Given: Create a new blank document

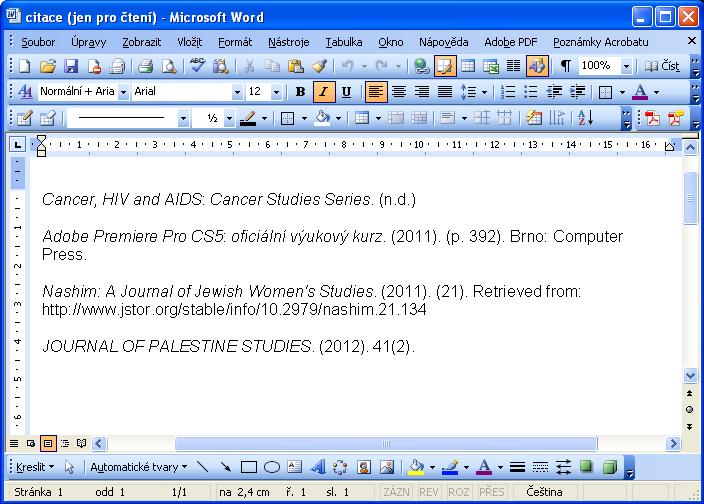Looking at the screenshot, I should (x=24, y=66).
